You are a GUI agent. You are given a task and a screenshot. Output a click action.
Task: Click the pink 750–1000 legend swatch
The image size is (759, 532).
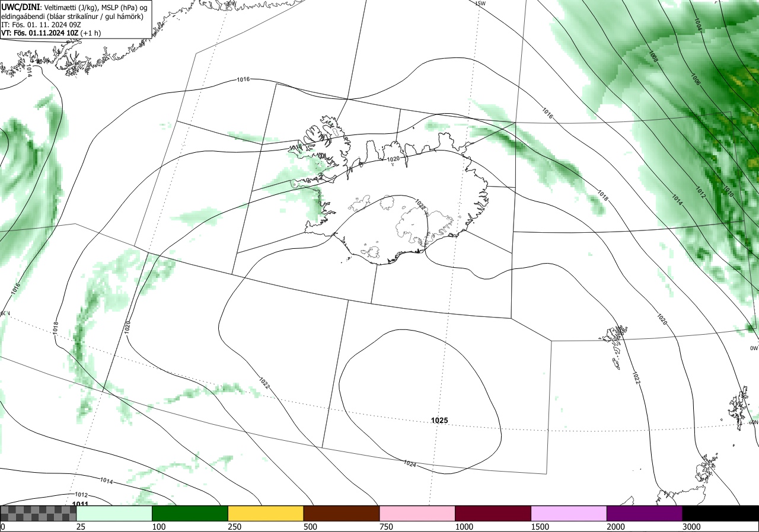417,513
